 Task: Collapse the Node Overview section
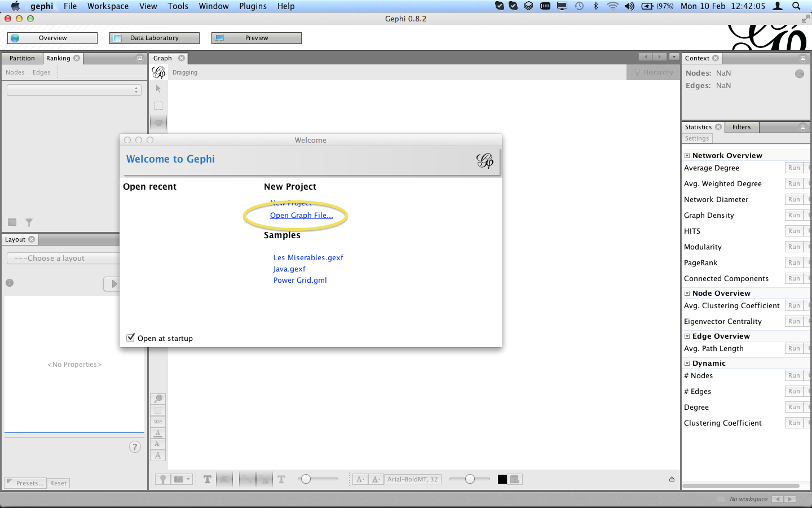[687, 293]
